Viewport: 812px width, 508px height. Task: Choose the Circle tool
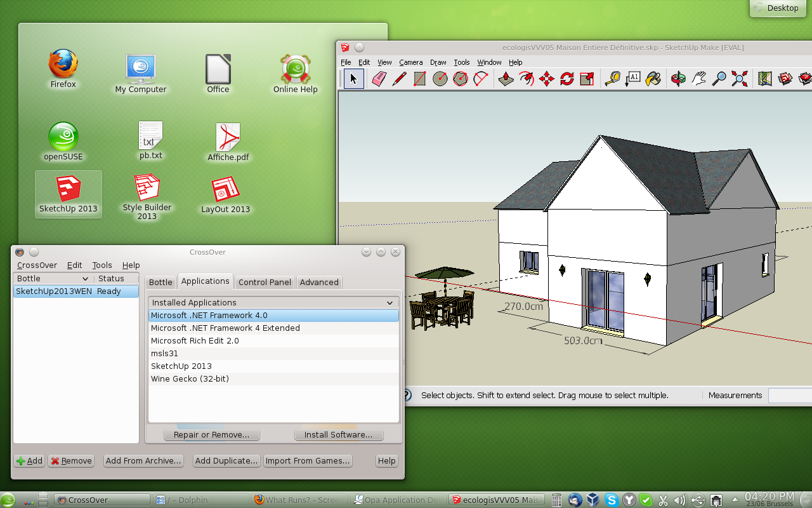pyautogui.click(x=439, y=79)
